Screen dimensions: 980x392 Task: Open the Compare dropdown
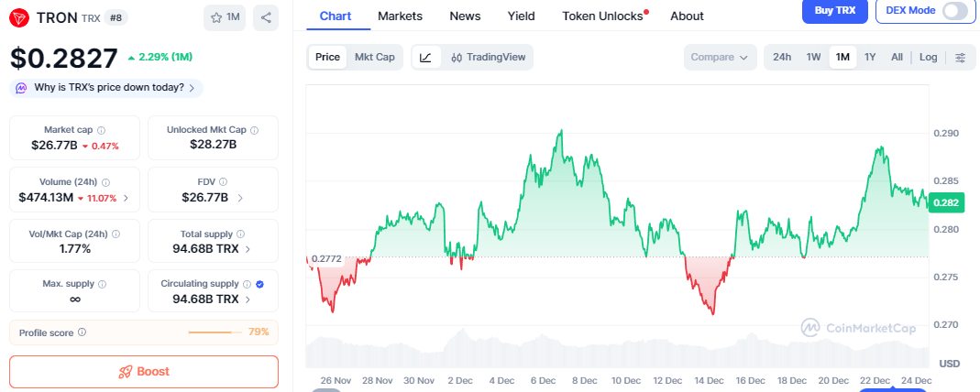coord(720,58)
